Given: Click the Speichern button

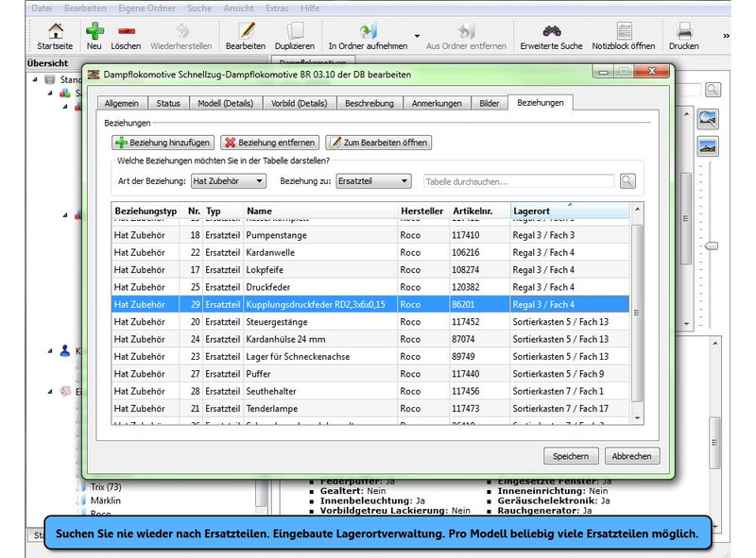Looking at the screenshot, I should 571,456.
